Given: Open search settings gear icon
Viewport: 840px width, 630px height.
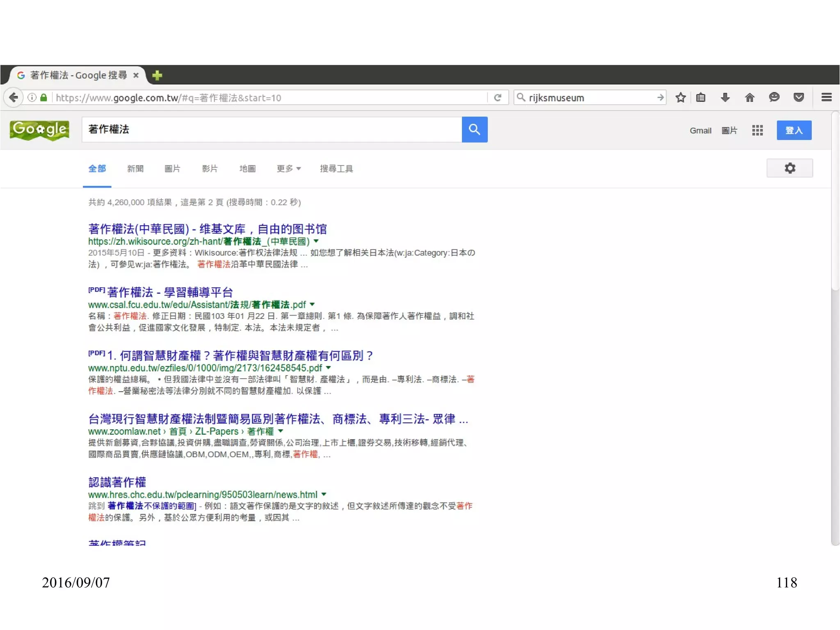Looking at the screenshot, I should click(790, 168).
